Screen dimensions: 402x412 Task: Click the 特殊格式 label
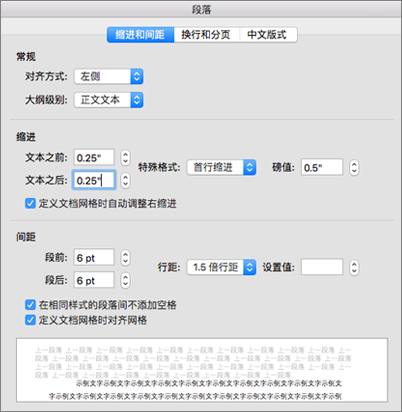(x=159, y=167)
